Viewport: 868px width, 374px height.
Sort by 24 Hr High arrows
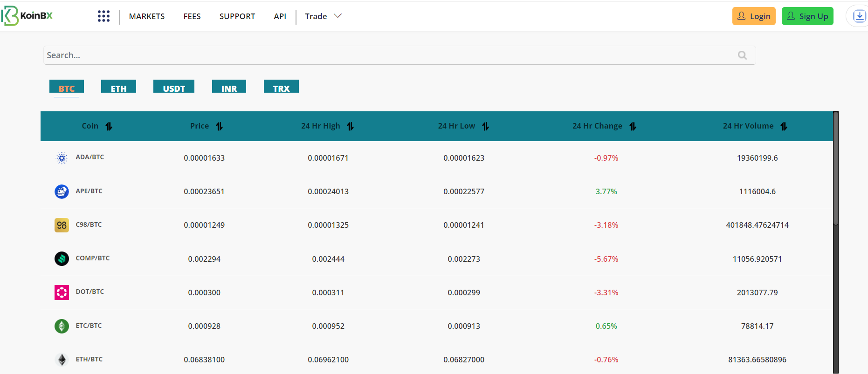pyautogui.click(x=351, y=126)
